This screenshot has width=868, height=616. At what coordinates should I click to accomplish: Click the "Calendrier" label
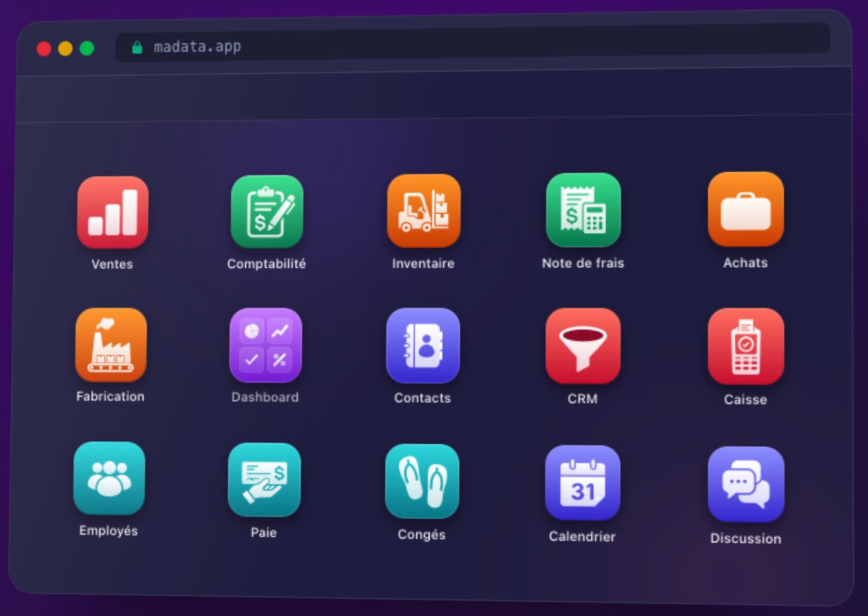click(582, 537)
